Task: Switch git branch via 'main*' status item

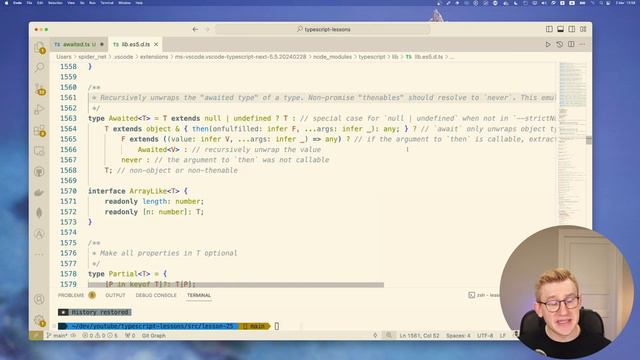Action: point(57,336)
